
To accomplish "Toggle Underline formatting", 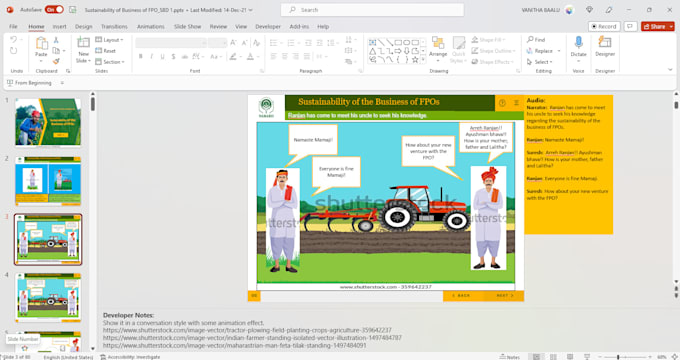I will 162,57.
